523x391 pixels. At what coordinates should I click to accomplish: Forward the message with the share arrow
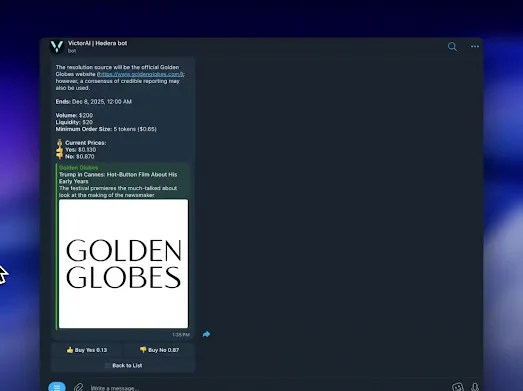pos(206,334)
